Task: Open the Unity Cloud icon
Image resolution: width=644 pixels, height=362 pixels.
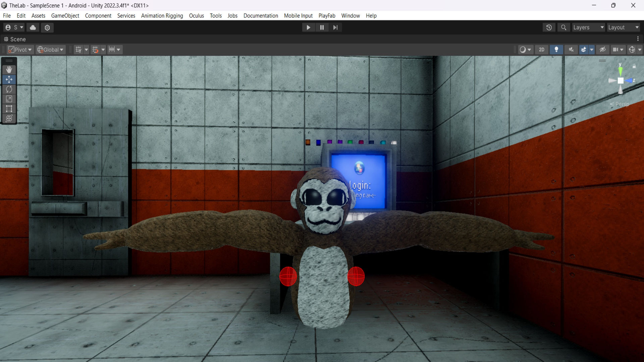Action: 33,27
